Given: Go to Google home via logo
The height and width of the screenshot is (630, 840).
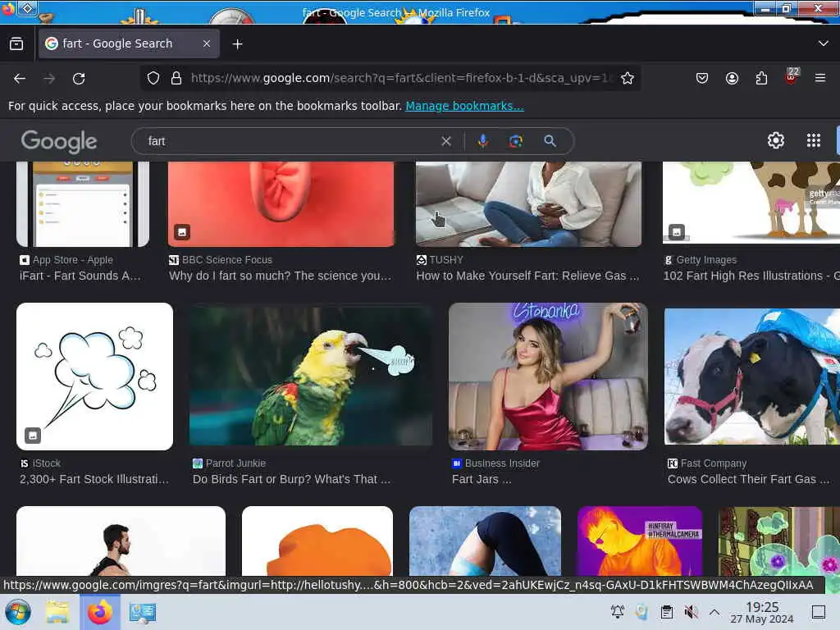Looking at the screenshot, I should tap(59, 141).
